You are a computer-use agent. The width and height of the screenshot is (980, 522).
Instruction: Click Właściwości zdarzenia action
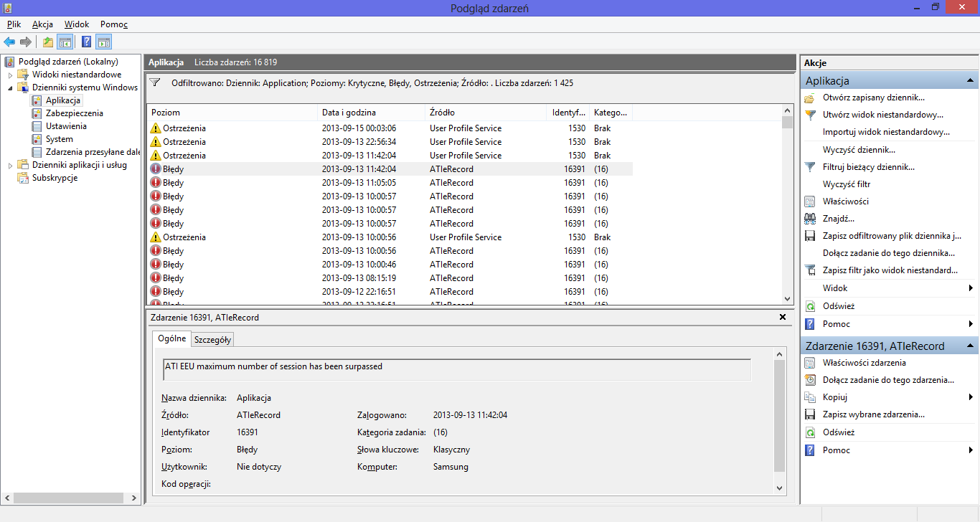[864, 363]
